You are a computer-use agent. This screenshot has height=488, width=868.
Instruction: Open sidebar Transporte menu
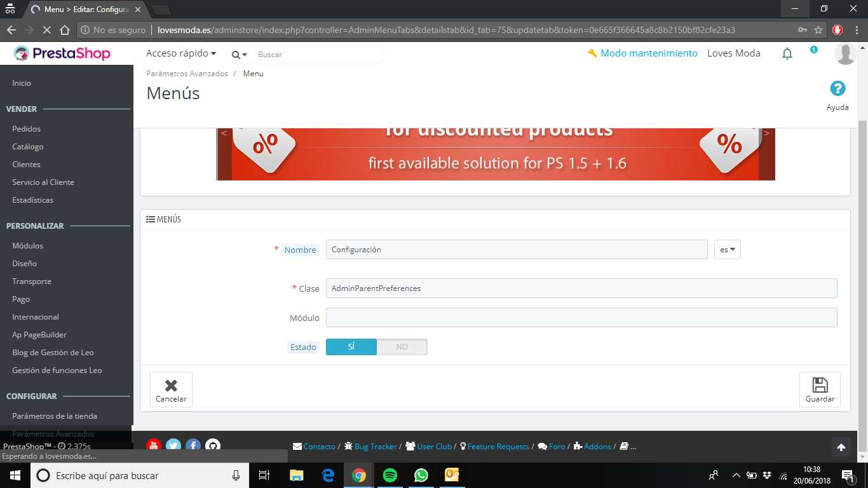[32, 281]
